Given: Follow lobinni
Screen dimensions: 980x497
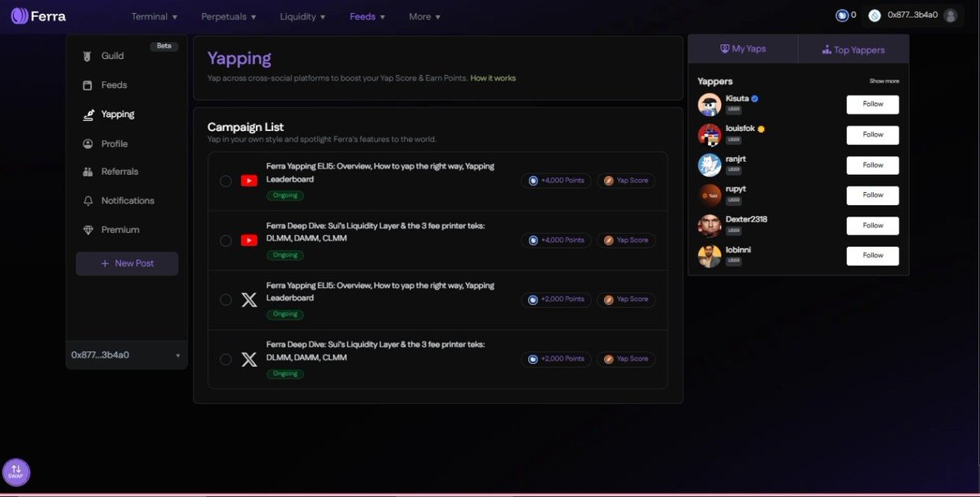Looking at the screenshot, I should 872,256.
